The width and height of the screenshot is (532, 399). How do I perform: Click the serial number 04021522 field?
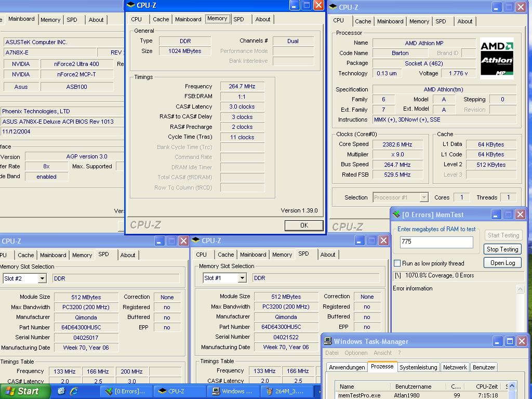point(286,337)
